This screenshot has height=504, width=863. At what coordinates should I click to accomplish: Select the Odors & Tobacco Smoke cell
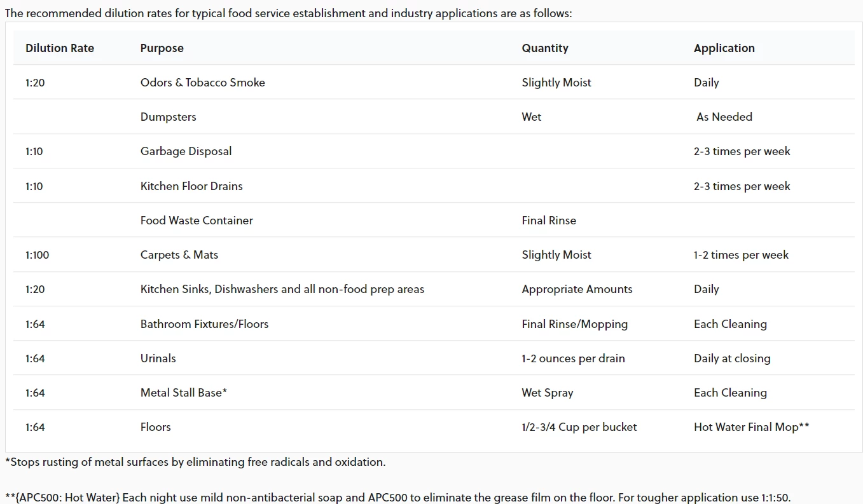pyautogui.click(x=203, y=83)
